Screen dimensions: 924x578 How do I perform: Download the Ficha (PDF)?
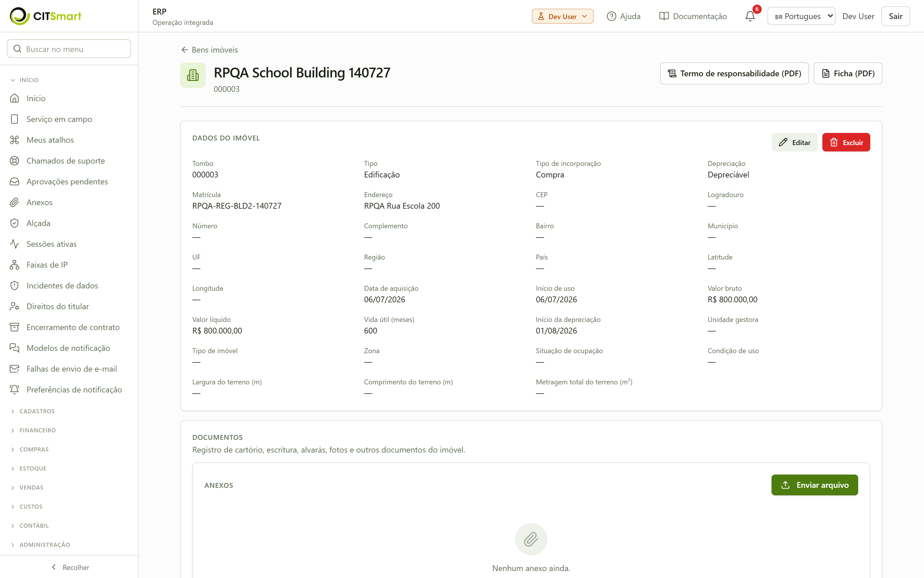[848, 73]
